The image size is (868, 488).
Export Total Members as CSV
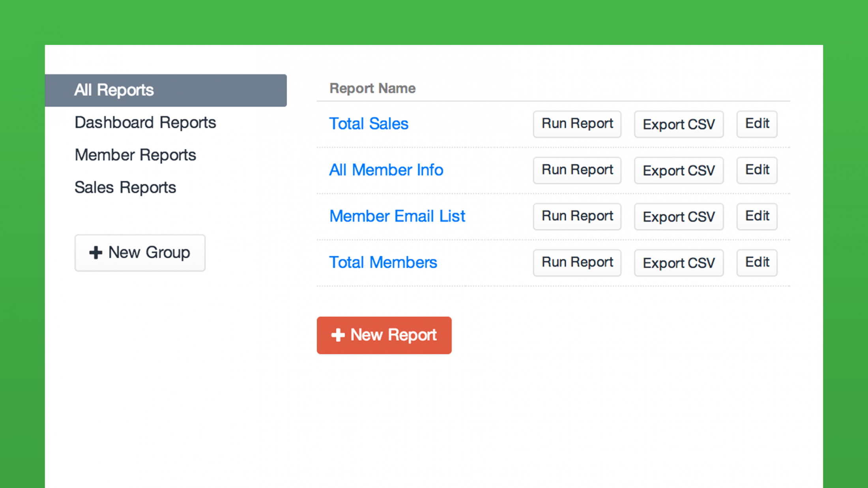pyautogui.click(x=678, y=263)
